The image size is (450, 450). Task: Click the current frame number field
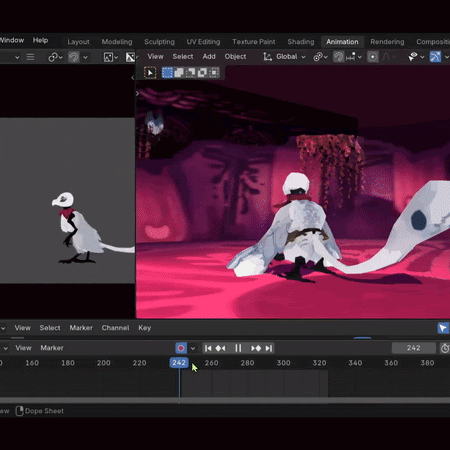[413, 348]
